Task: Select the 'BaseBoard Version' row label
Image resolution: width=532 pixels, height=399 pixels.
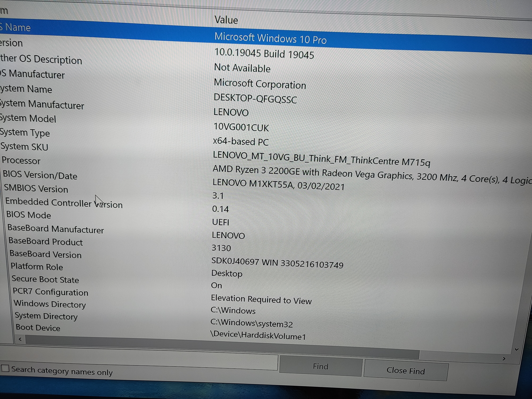Action: pos(46,254)
